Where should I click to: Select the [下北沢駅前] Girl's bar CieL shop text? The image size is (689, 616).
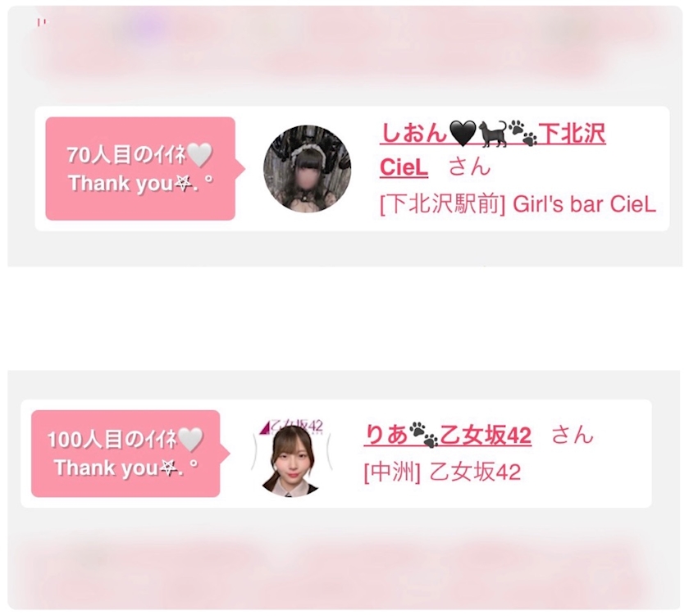tap(518, 204)
